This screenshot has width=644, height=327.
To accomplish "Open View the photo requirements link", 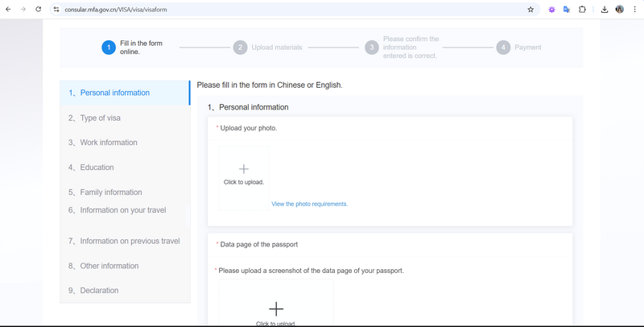I will coord(309,204).
